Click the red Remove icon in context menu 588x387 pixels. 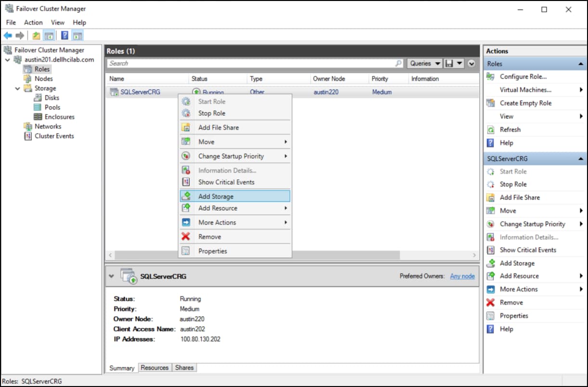[x=186, y=237]
